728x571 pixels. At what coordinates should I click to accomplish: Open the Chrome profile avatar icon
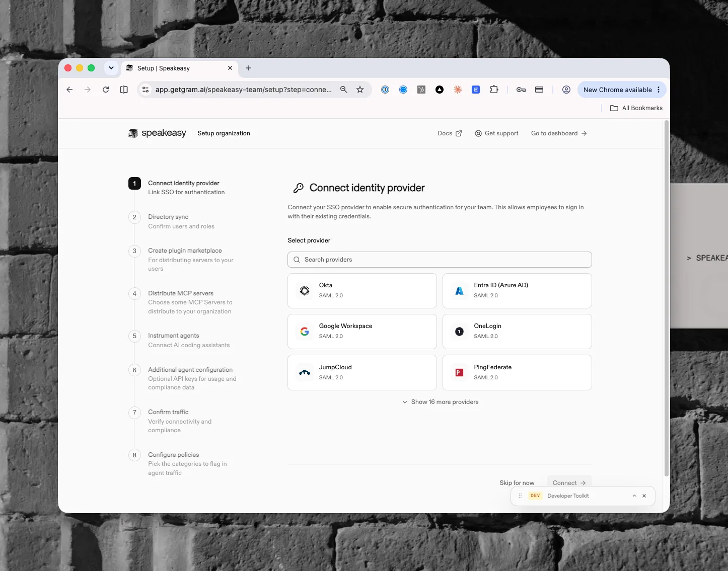tap(566, 90)
